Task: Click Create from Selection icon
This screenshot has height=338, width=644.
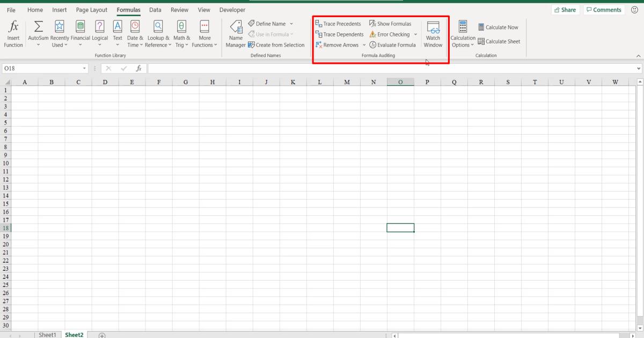Action: pyautogui.click(x=277, y=45)
